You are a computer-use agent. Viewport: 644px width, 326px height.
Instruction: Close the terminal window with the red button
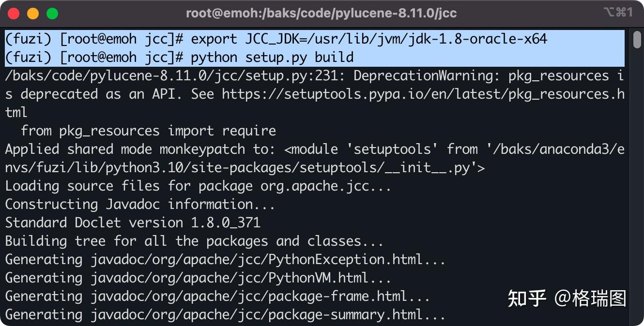point(14,13)
